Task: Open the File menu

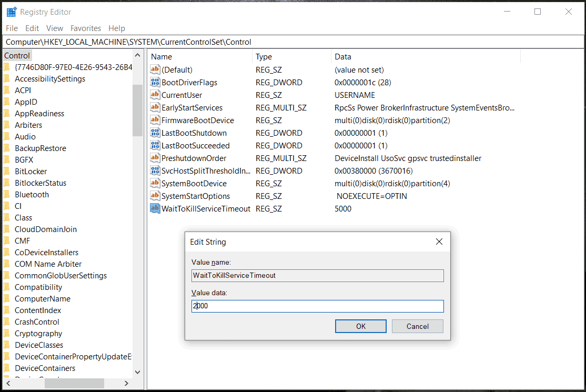Action: [12, 28]
